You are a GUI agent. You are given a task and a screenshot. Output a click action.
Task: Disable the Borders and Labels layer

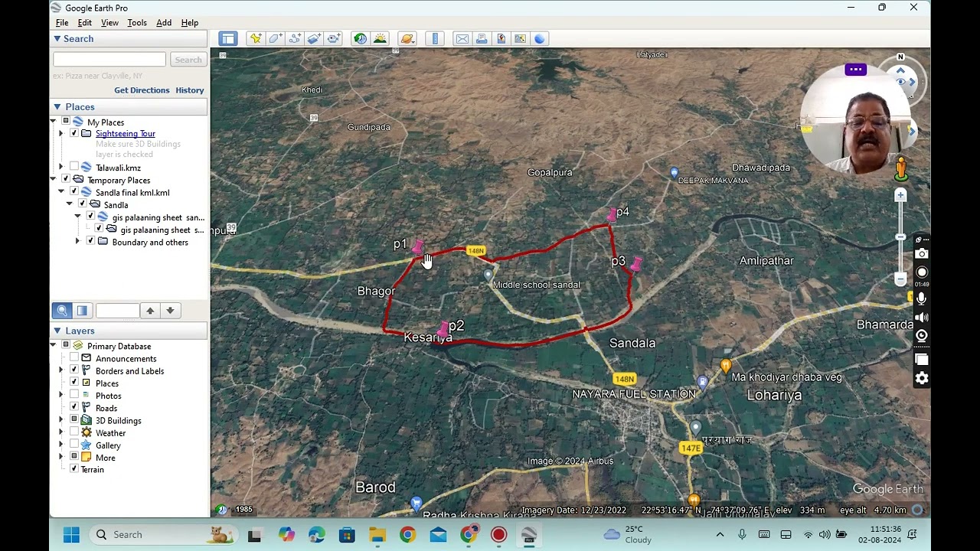point(74,370)
